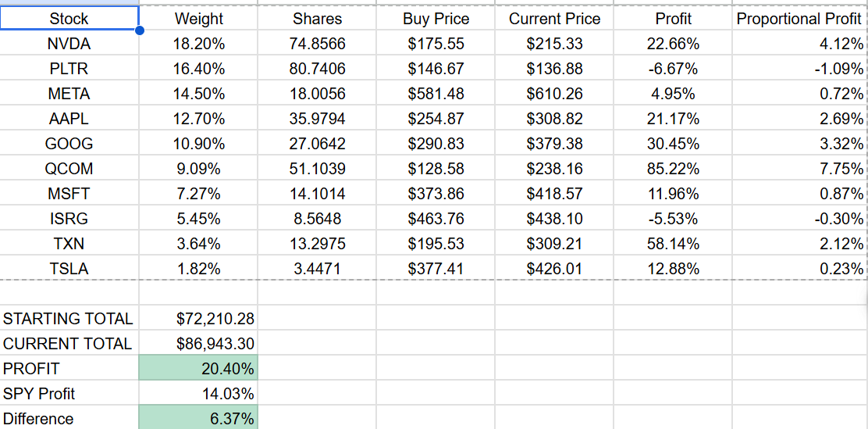The height and width of the screenshot is (429, 868).
Task: Select QCOM weight cell 9.09%
Action: 199,169
